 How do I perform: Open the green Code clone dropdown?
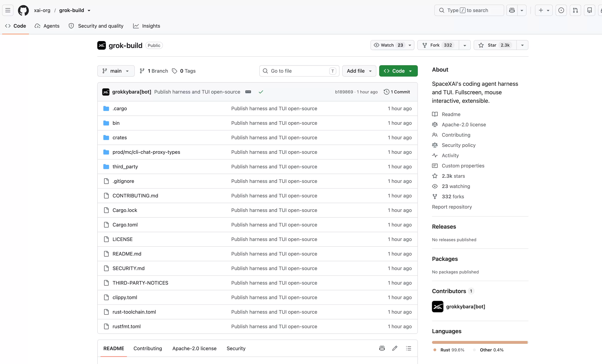pos(398,71)
